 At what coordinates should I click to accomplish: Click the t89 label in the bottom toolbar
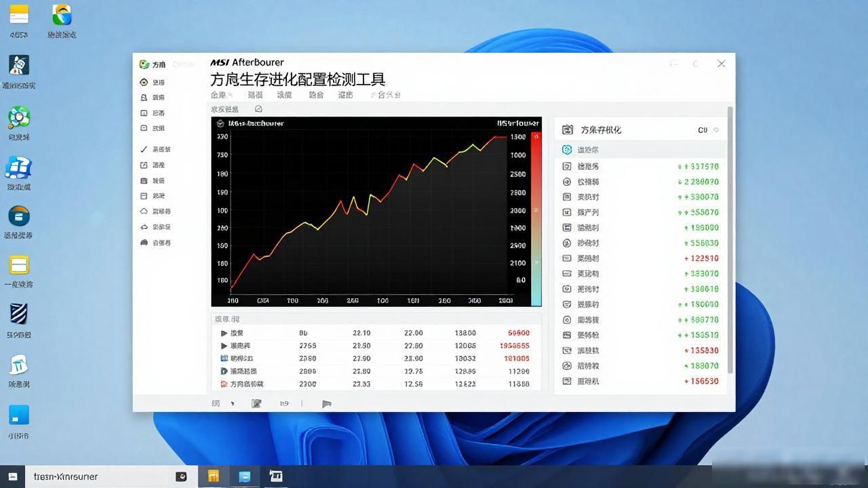[284, 403]
